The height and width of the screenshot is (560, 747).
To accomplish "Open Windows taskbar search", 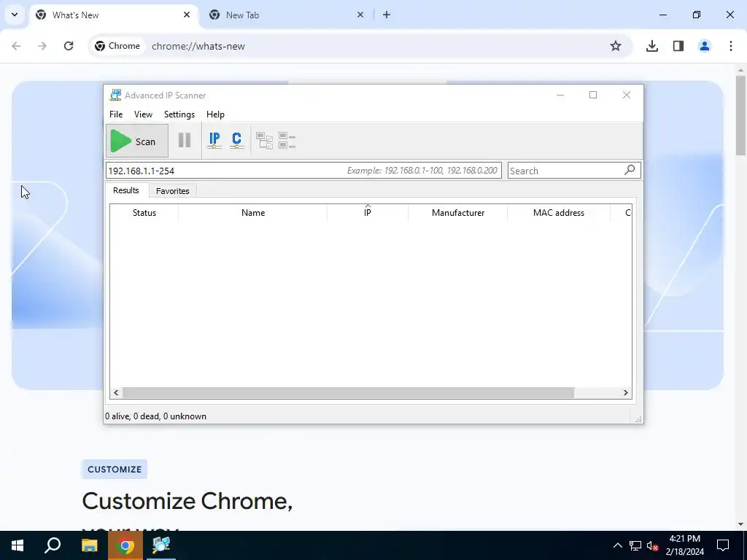I will (x=53, y=545).
